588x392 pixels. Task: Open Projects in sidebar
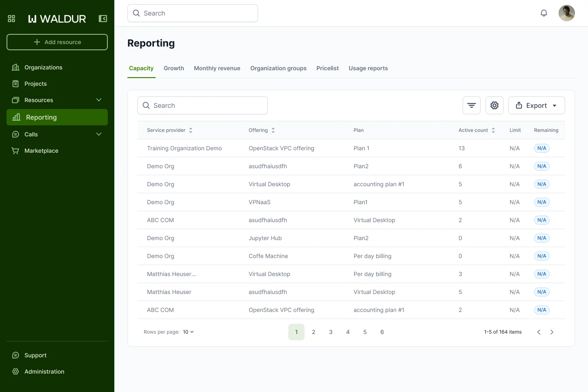pyautogui.click(x=57, y=84)
